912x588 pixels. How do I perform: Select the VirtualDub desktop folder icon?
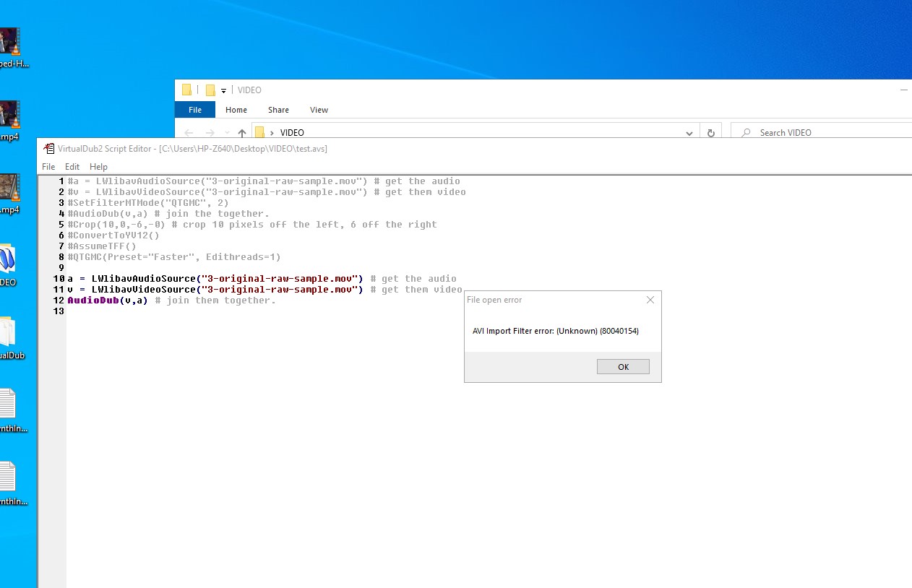coord(7,332)
